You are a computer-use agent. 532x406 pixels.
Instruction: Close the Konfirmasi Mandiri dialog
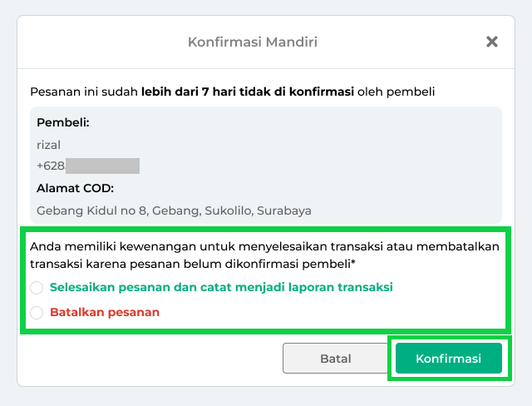pos(492,42)
